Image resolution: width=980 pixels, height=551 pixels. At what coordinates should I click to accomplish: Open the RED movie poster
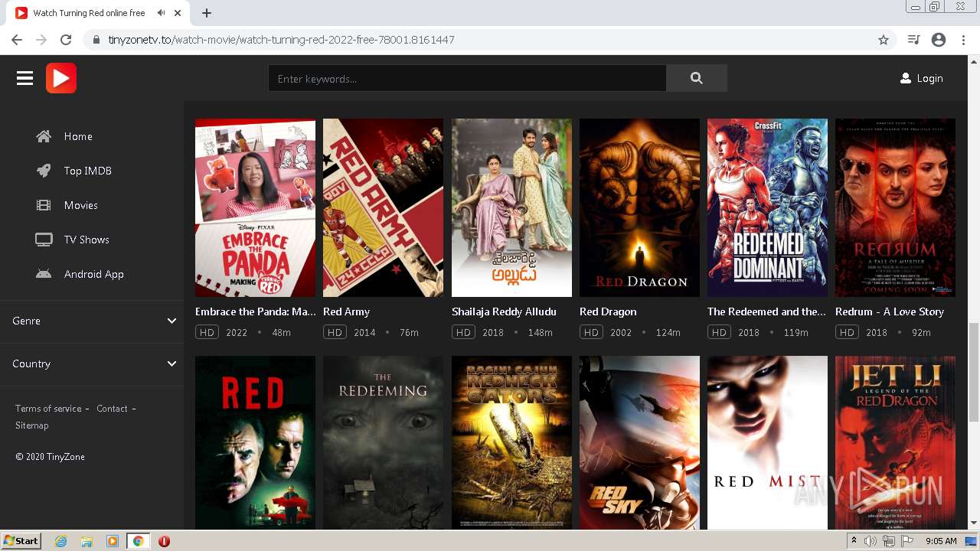tap(255, 442)
